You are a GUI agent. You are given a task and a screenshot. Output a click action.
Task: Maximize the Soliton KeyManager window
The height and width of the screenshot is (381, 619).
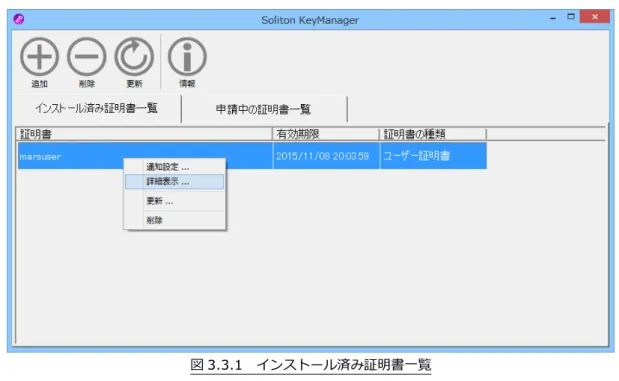[571, 17]
